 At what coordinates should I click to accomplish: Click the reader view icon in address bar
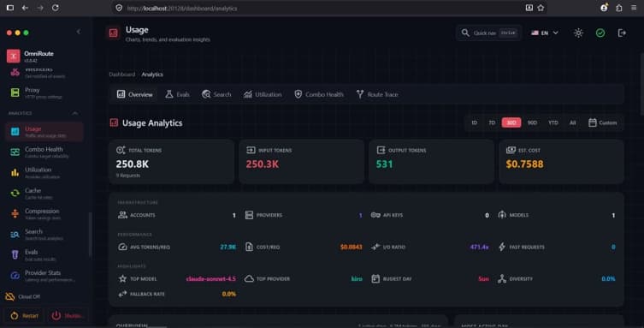(x=529, y=8)
